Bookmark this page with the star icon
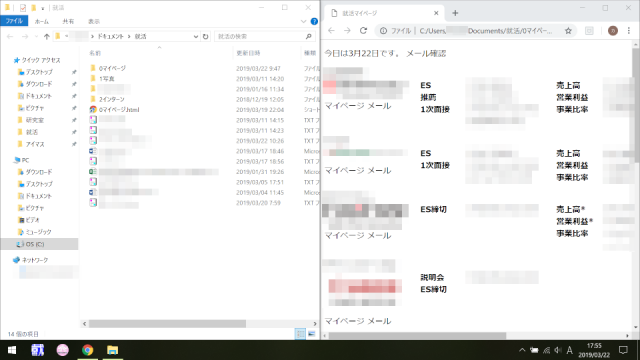The width and height of the screenshot is (640, 360). [x=568, y=31]
